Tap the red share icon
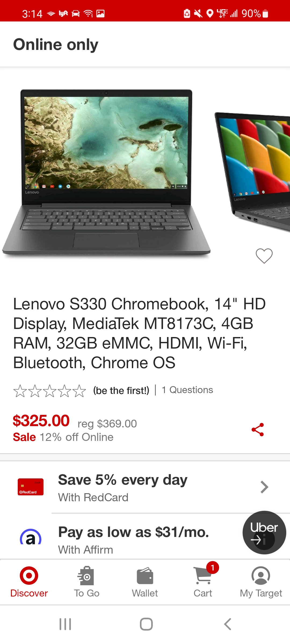Image resolution: width=290 pixels, height=644 pixels. (x=258, y=430)
